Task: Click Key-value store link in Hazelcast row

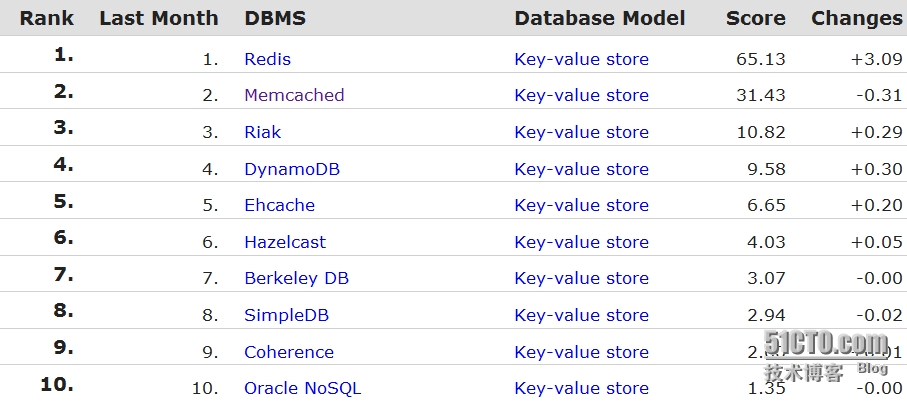Action: pos(581,242)
